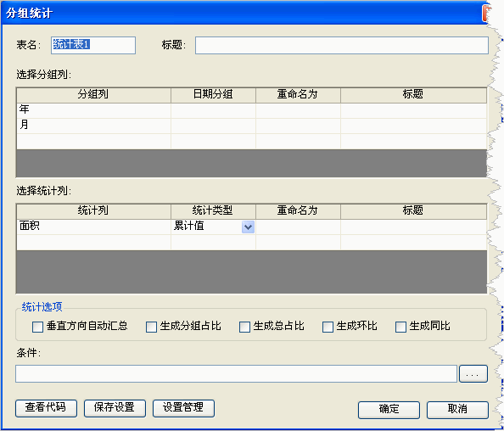Check 垂直方向自动汇总 option
Image resolution: width=504 pixels, height=431 pixels.
pos(37,327)
